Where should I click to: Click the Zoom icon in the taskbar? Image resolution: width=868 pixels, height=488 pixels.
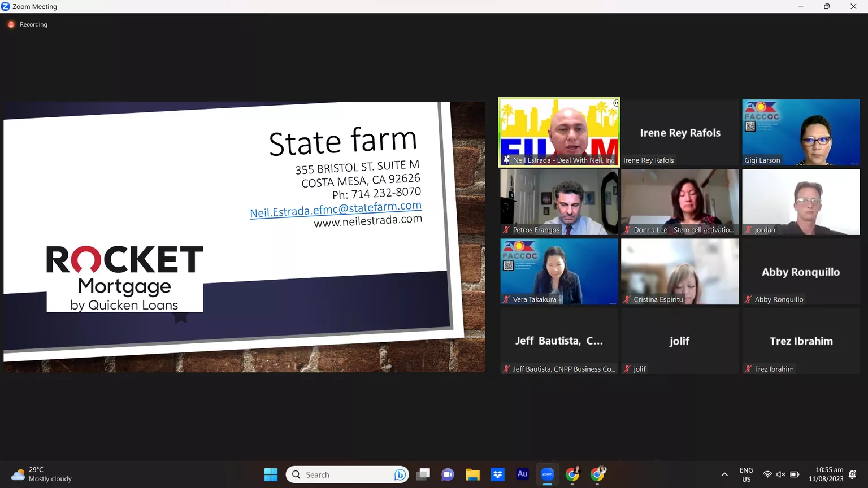[548, 474]
